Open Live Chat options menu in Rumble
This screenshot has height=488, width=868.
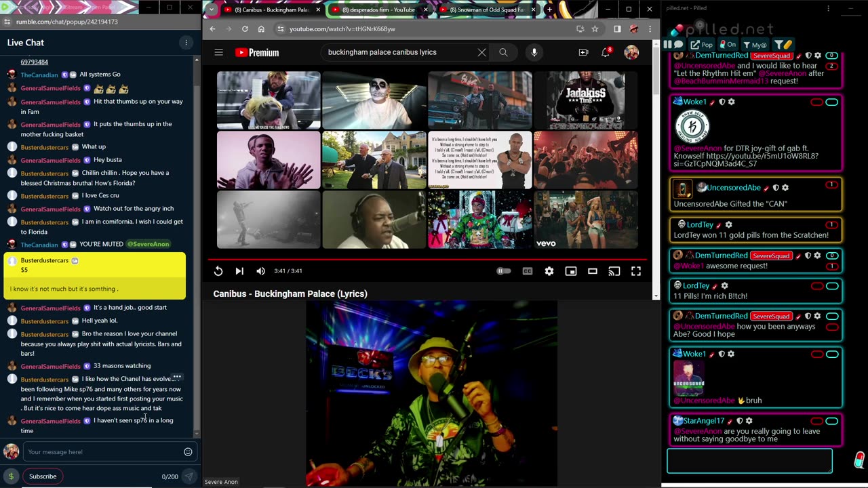pos(186,43)
